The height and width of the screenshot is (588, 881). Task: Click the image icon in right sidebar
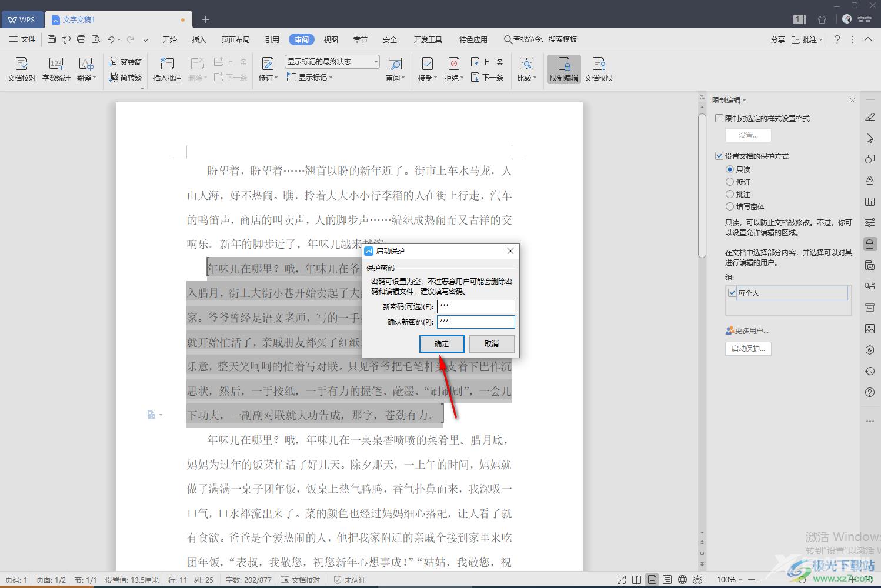(x=870, y=329)
